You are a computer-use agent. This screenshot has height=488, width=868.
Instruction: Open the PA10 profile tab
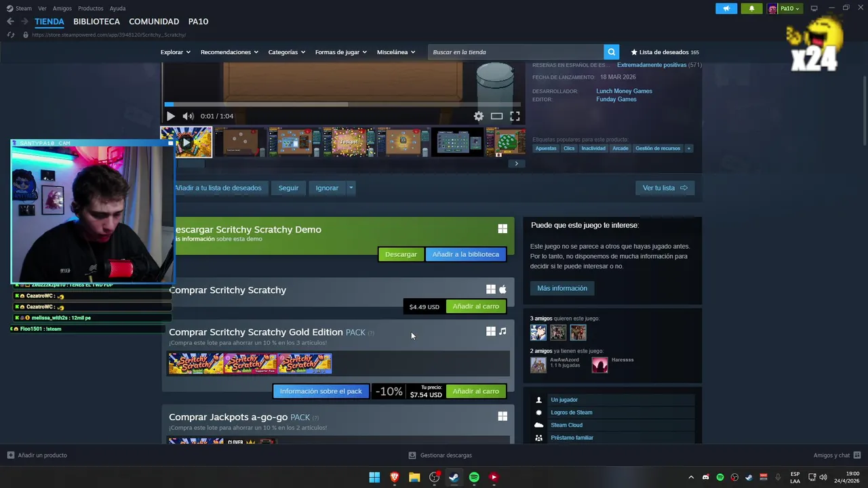[x=198, y=22]
